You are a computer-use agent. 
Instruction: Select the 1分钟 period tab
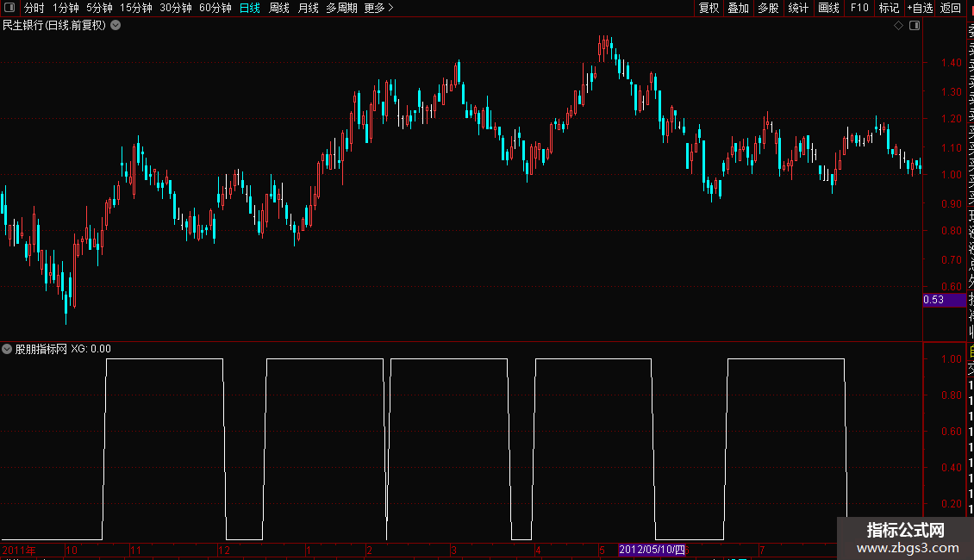click(x=66, y=8)
